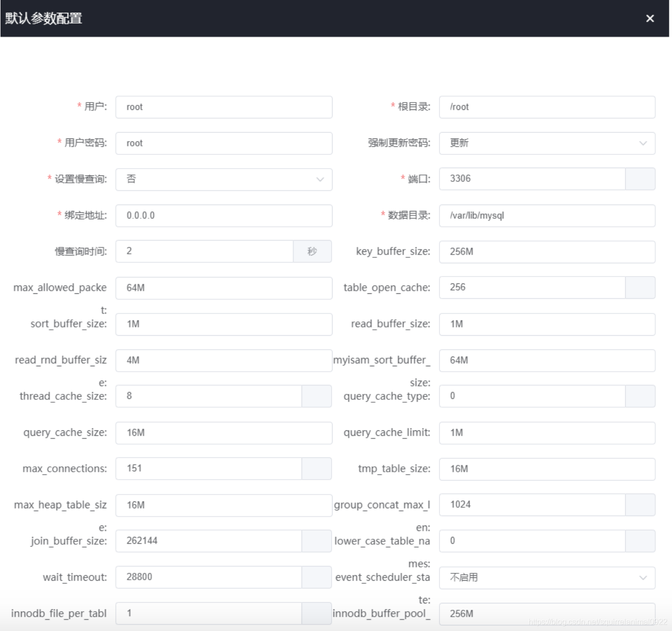The width and height of the screenshot is (672, 631).
Task: Focus the 根目录 field with /root
Action: [x=547, y=107]
